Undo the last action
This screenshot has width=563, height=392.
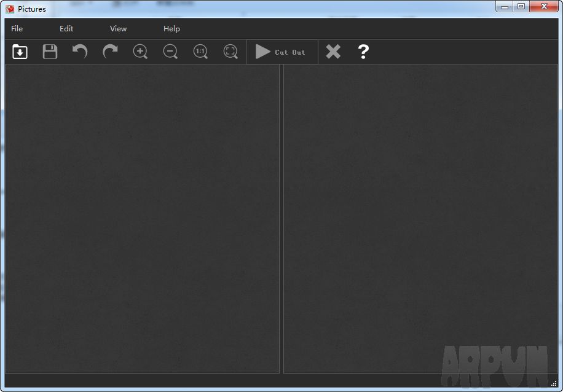point(80,52)
